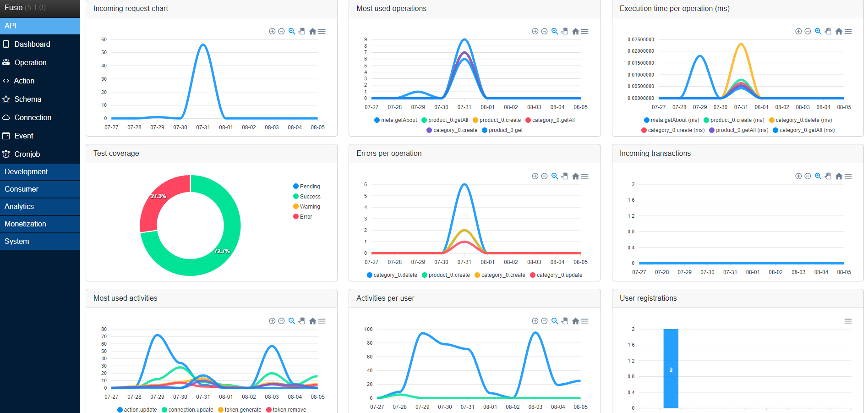Activate pan tool in Execution time chart

click(828, 31)
